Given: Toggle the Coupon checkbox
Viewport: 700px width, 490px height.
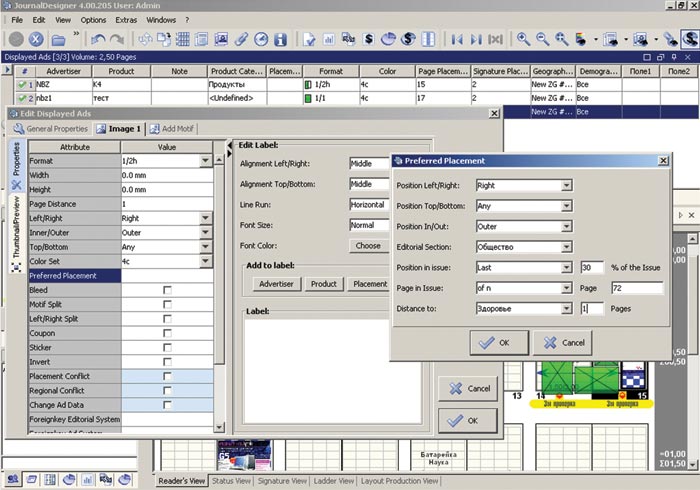Looking at the screenshot, I should pyautogui.click(x=167, y=333).
